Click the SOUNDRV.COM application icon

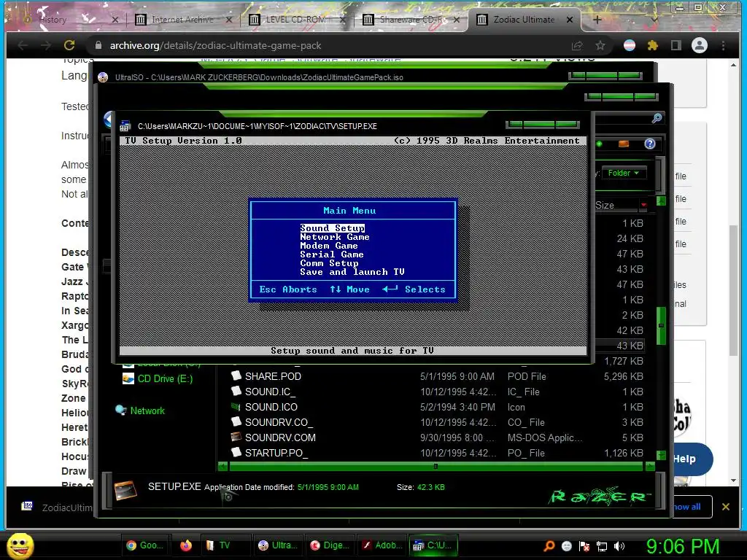[236, 437]
